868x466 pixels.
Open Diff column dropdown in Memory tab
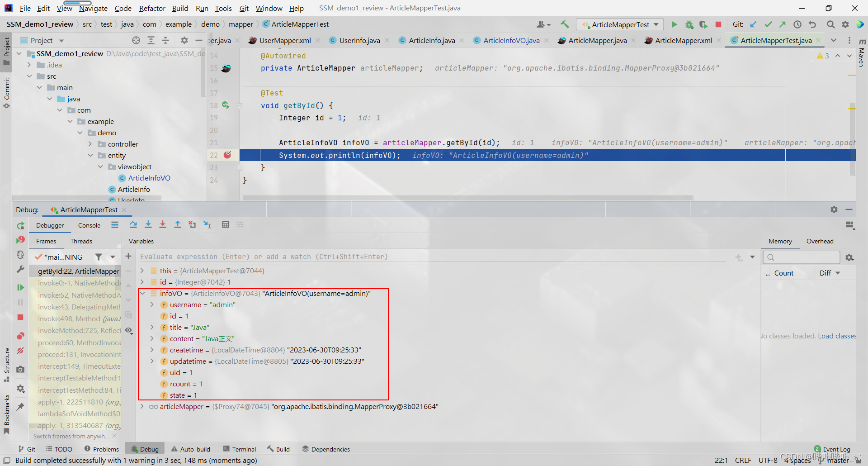tap(838, 273)
